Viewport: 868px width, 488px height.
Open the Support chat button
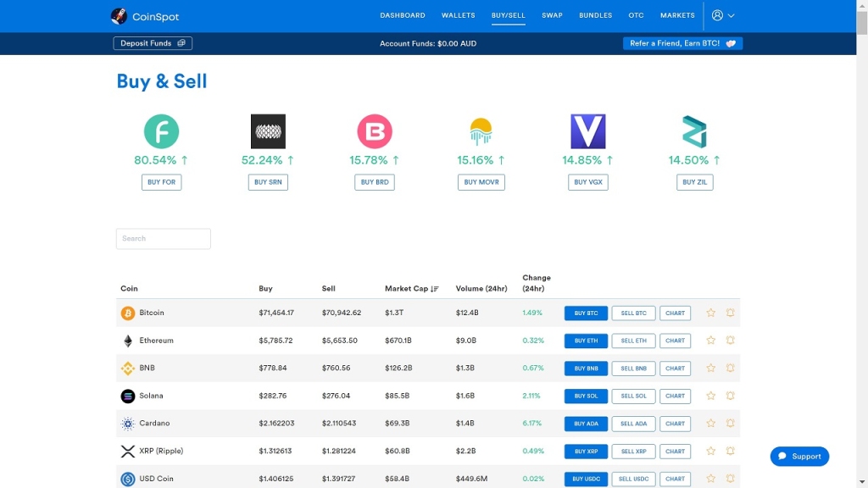(x=800, y=457)
